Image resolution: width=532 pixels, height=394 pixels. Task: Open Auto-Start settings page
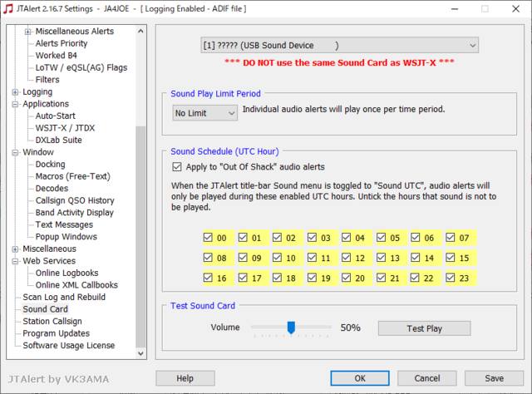pyautogui.click(x=56, y=116)
